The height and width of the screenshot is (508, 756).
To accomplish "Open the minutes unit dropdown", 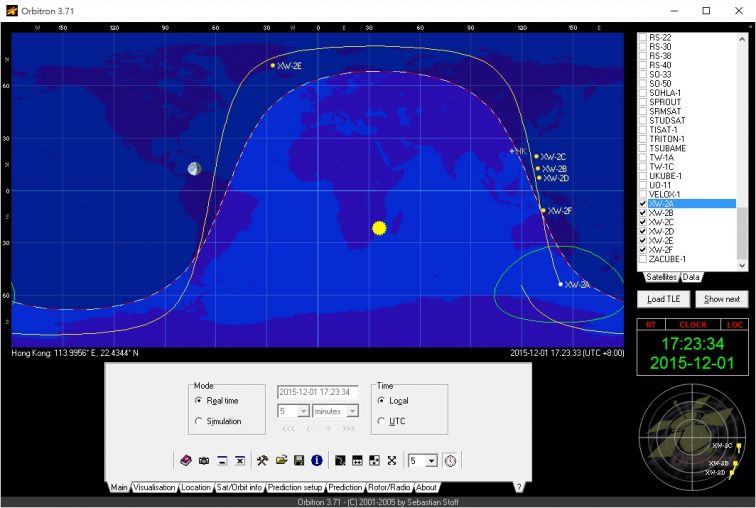I will pyautogui.click(x=352, y=411).
